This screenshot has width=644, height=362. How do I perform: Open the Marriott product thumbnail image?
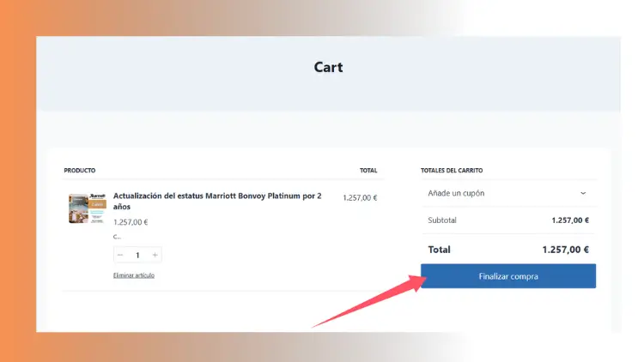point(85,208)
